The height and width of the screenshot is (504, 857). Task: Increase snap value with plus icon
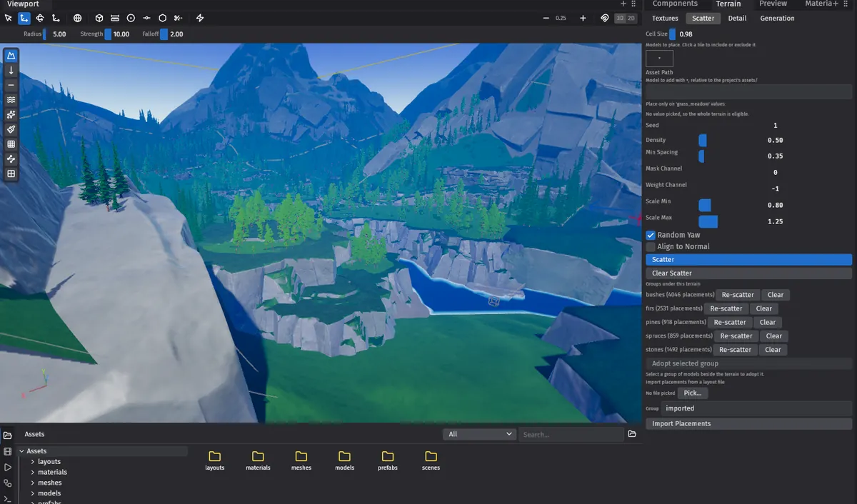(x=583, y=18)
